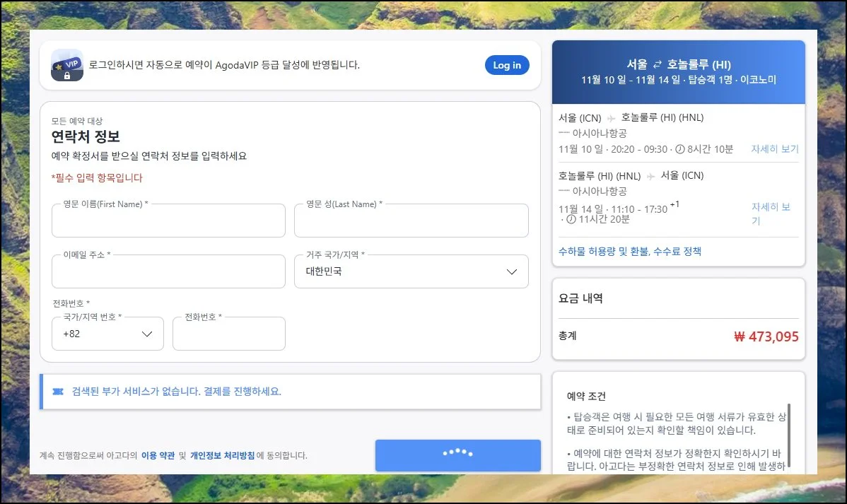Click the airplane icon on outbound ICN-HNL route
Image resolution: width=847 pixels, height=504 pixels.
[x=612, y=118]
